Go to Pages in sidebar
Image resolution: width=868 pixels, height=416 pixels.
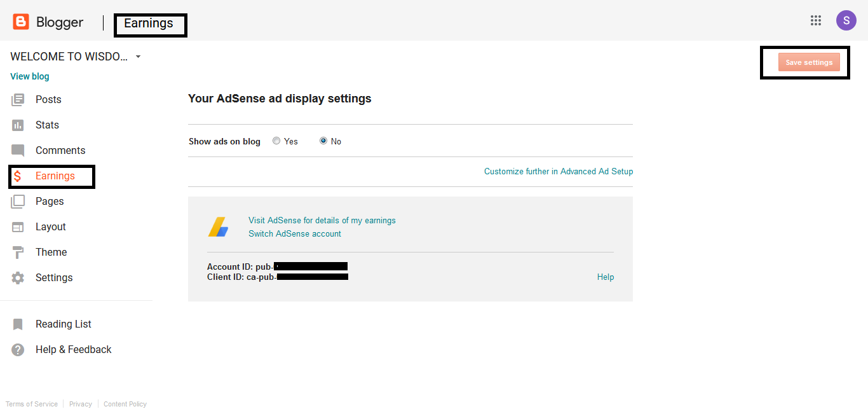(x=50, y=202)
